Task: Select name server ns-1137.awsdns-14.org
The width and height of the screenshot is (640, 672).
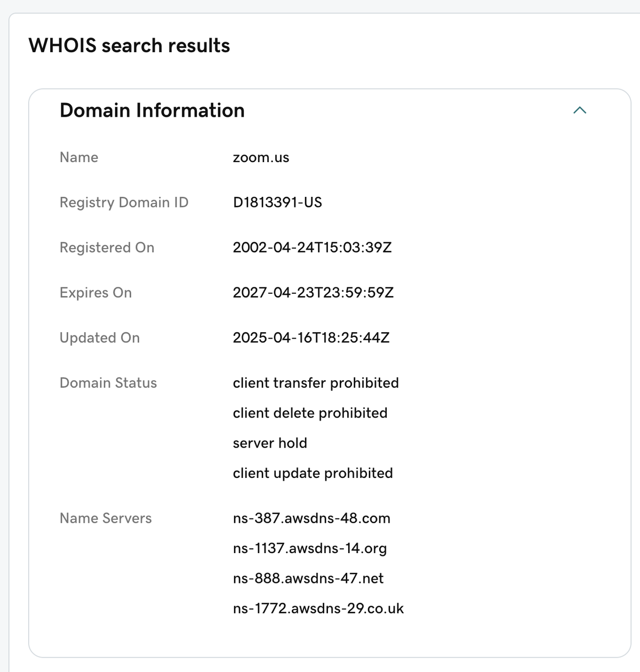Action: pyautogui.click(x=310, y=548)
